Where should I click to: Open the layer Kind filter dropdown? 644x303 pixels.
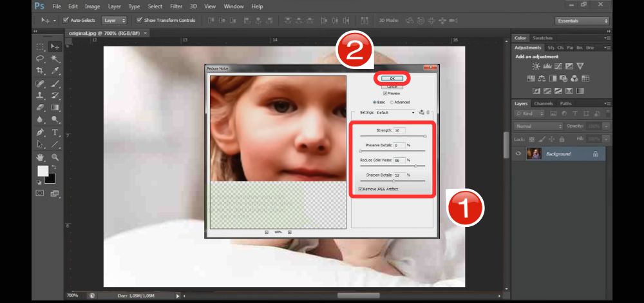[x=530, y=113]
